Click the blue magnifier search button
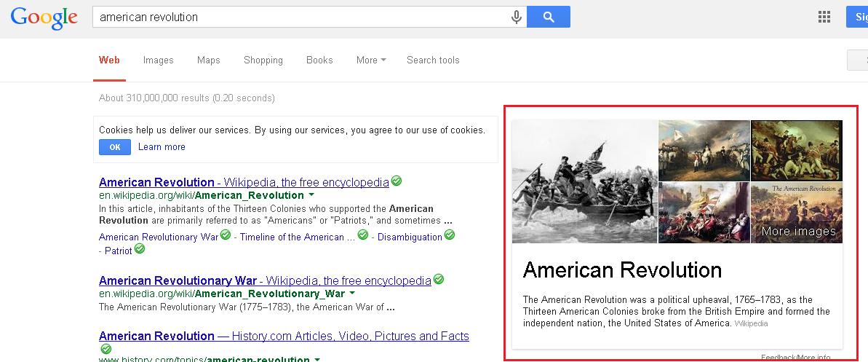868x362 pixels. pos(548,17)
